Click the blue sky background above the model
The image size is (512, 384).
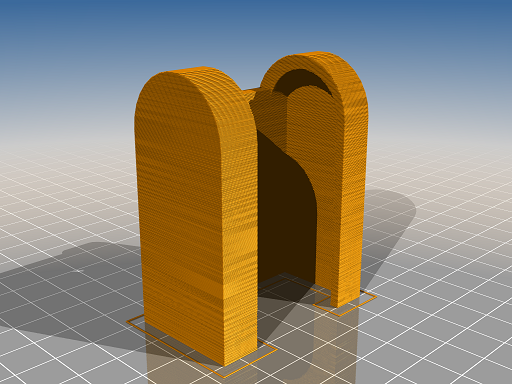pos(256,23)
